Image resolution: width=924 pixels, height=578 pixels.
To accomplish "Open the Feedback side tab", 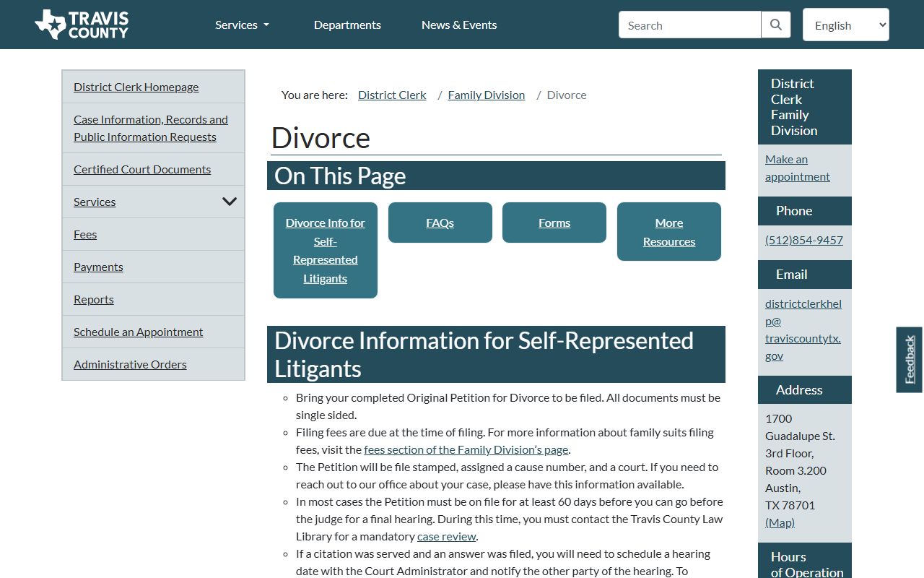I will [x=910, y=360].
